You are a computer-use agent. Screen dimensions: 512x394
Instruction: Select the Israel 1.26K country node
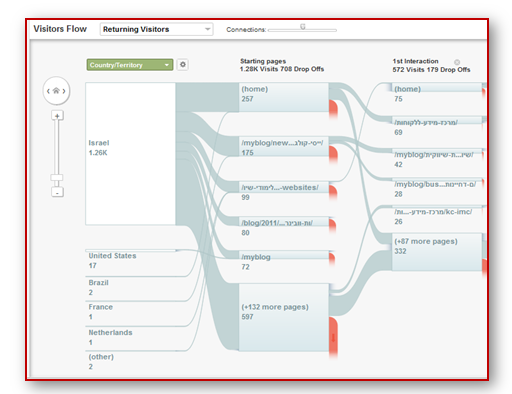click(x=130, y=154)
